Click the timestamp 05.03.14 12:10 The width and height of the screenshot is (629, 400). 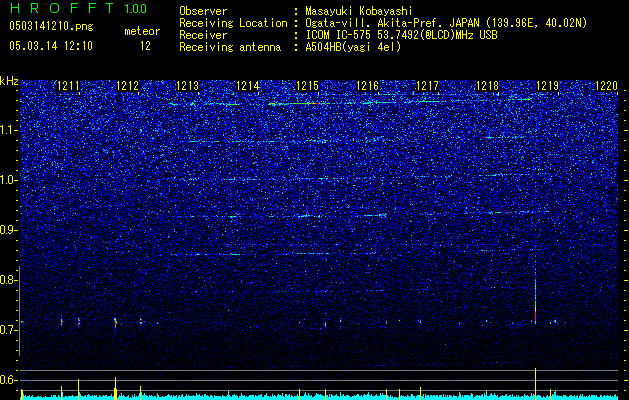(51, 46)
